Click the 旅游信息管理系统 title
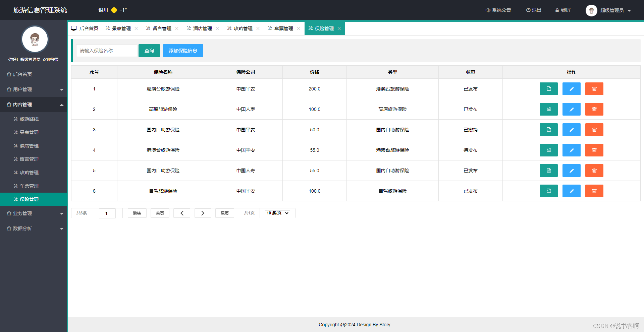This screenshot has height=332, width=644. coord(40,10)
